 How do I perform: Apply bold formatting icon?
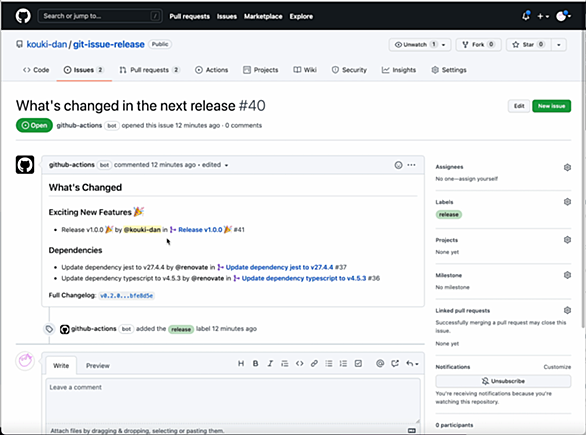[255, 363]
